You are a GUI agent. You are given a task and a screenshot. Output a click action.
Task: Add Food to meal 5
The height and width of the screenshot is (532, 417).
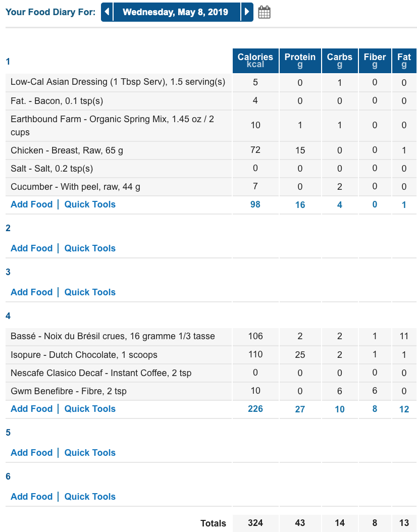coord(32,453)
